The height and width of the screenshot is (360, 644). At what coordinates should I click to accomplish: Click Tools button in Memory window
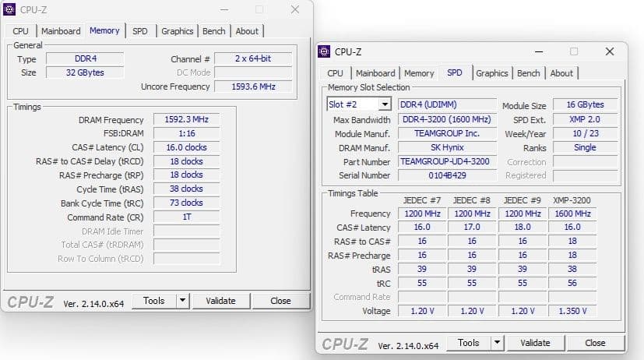click(x=154, y=301)
